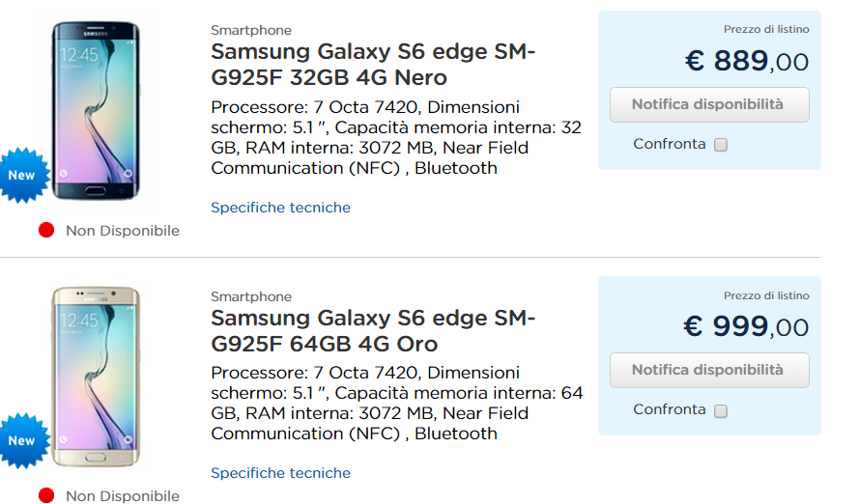
Task: Click Non Disponibile status under Nero phone
Action: pos(123,231)
